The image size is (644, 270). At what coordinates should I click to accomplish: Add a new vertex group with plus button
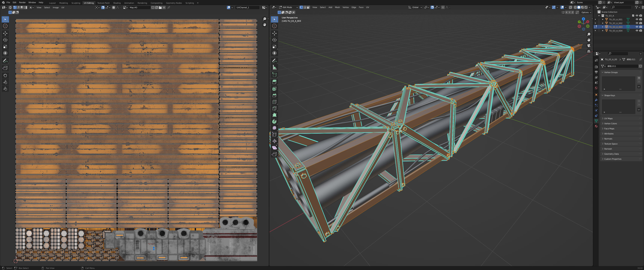639,78
